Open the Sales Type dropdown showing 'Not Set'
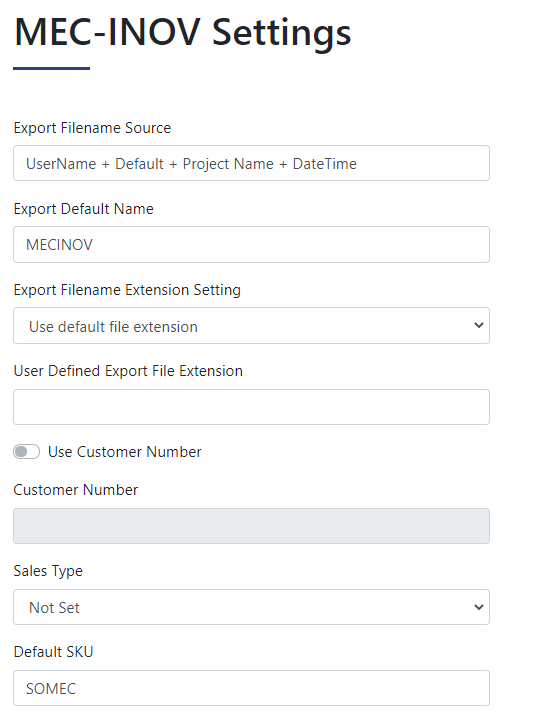 251,607
